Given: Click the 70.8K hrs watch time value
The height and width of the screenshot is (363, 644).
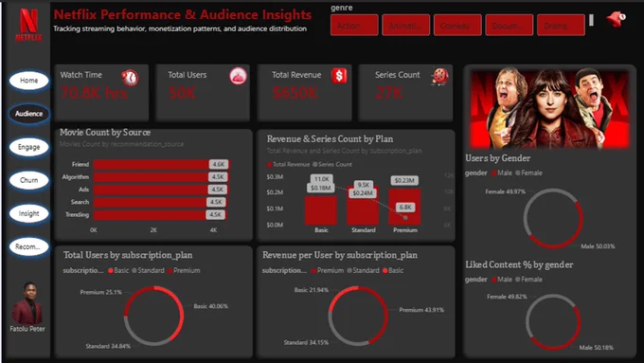Looking at the screenshot, I should (x=94, y=93).
